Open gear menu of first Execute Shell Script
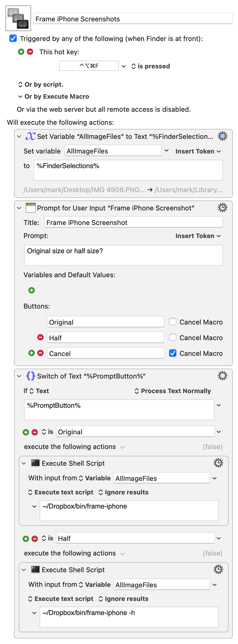This screenshot has width=238, height=644. click(x=218, y=463)
